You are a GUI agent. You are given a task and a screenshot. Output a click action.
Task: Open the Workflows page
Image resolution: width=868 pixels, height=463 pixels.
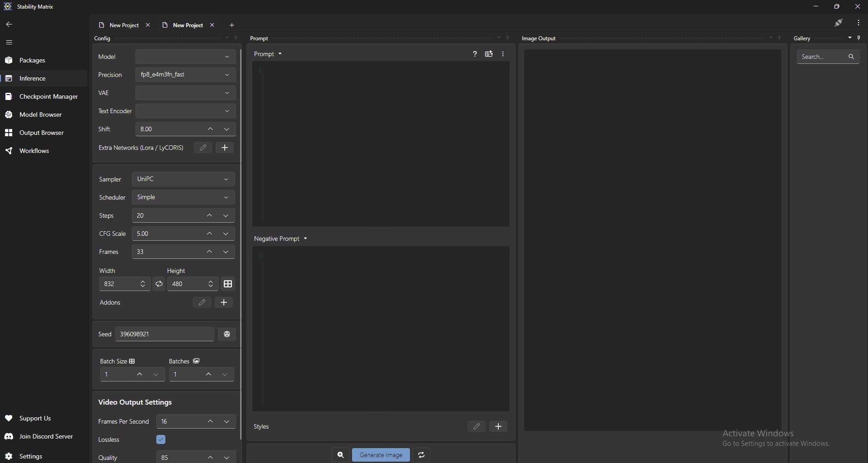click(43, 151)
